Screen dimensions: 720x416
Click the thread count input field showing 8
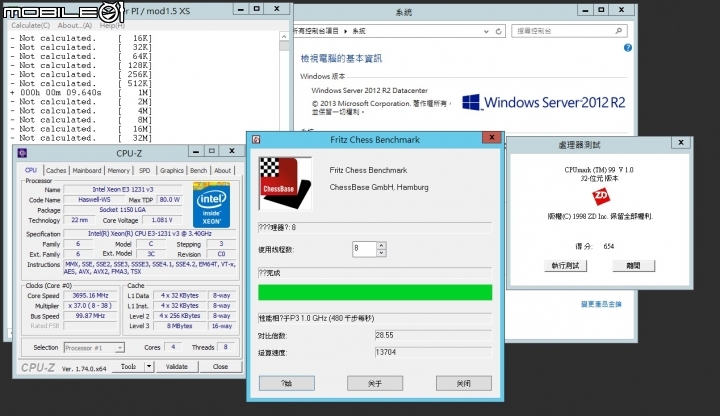(x=364, y=249)
